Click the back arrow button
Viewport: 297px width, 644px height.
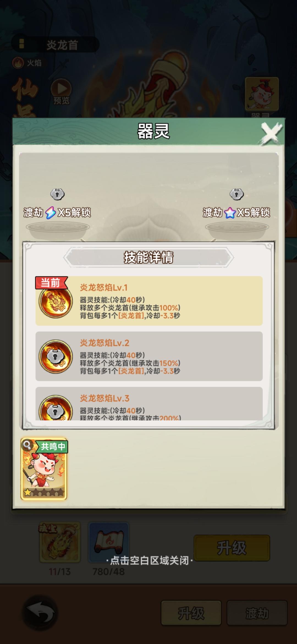click(40, 613)
